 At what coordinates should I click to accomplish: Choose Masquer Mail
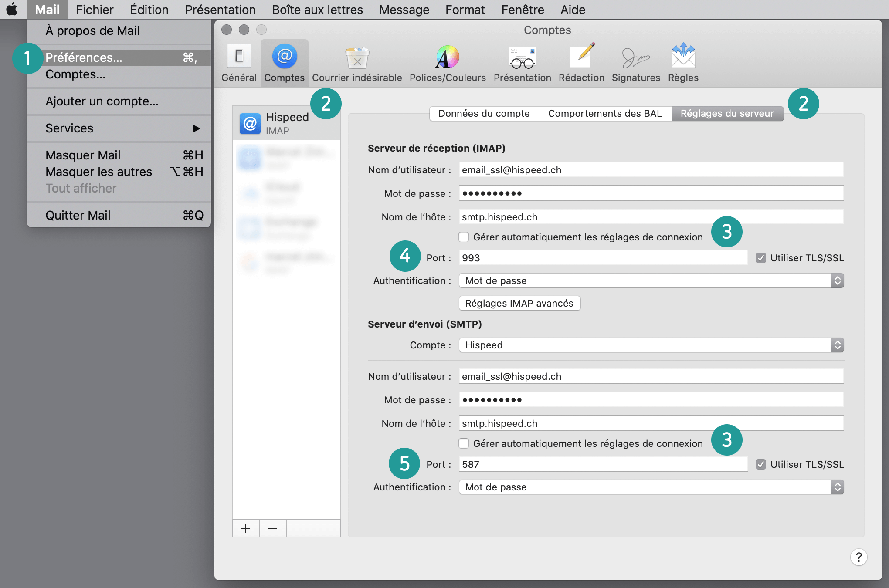tap(119, 155)
